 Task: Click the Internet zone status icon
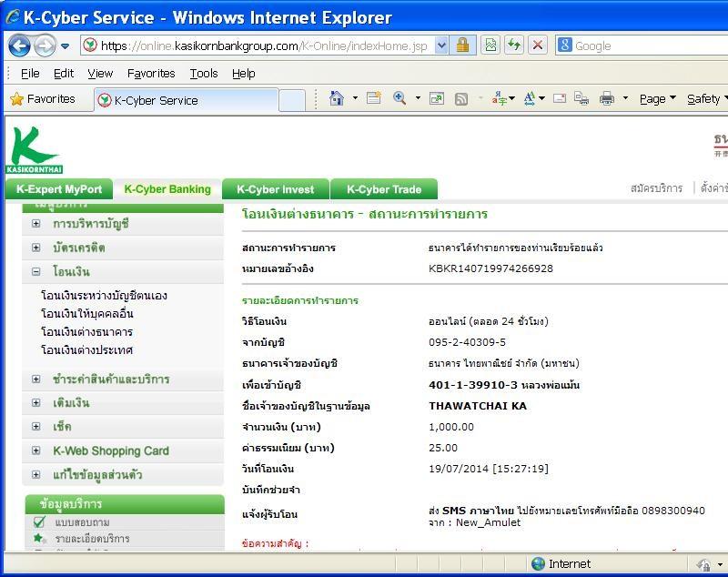(538, 563)
